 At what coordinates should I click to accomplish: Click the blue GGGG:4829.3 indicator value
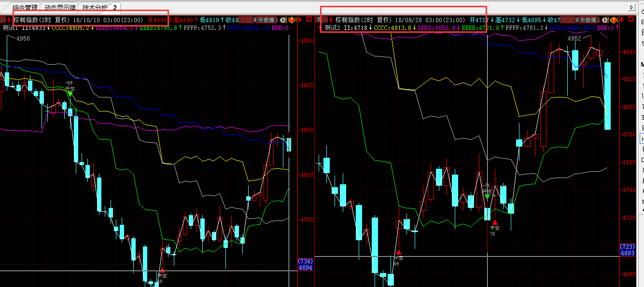point(246,28)
